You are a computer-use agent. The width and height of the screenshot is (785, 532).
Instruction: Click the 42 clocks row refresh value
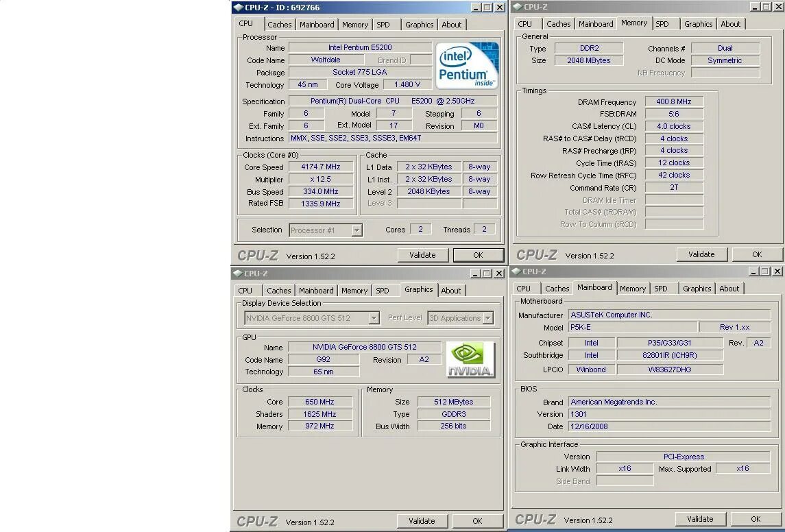[x=674, y=176]
